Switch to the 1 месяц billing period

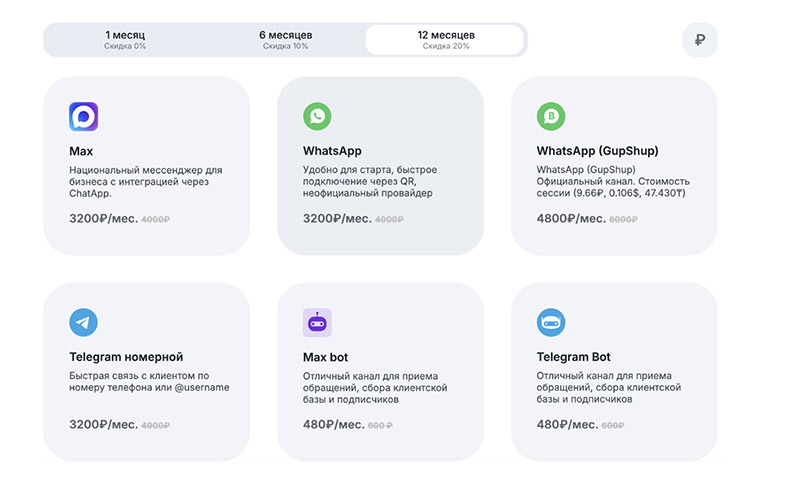126,40
